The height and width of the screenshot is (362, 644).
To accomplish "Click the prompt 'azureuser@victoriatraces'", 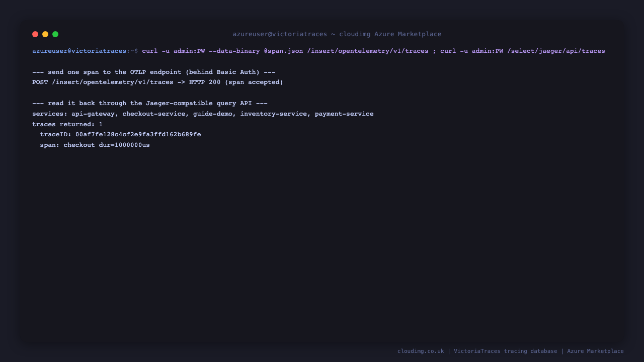I will [x=79, y=51].
